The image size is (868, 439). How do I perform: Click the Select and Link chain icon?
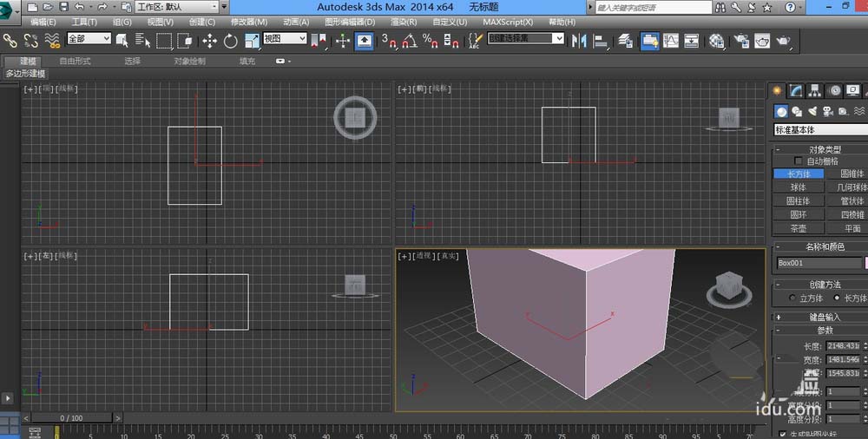(10, 40)
